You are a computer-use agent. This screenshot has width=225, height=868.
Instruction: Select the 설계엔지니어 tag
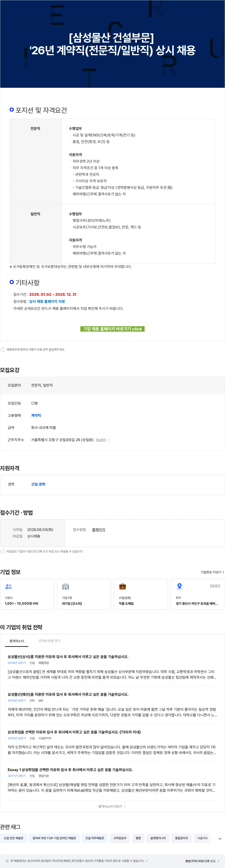(x=158, y=838)
